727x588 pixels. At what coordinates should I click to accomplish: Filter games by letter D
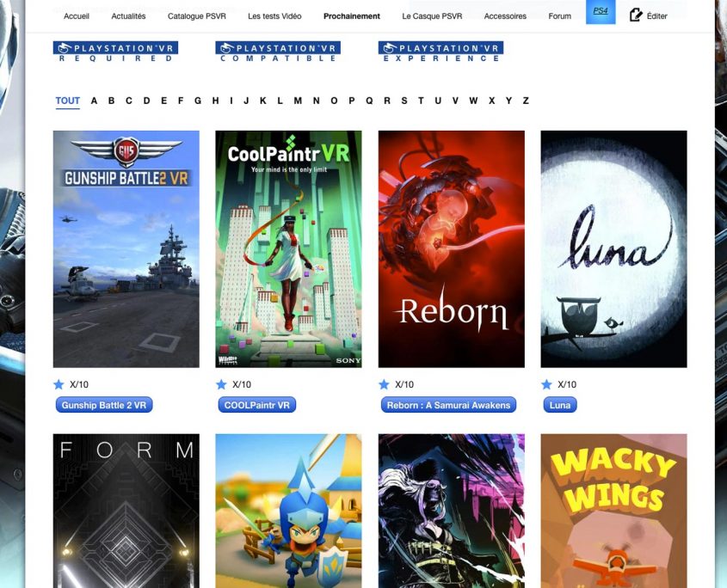point(146,101)
